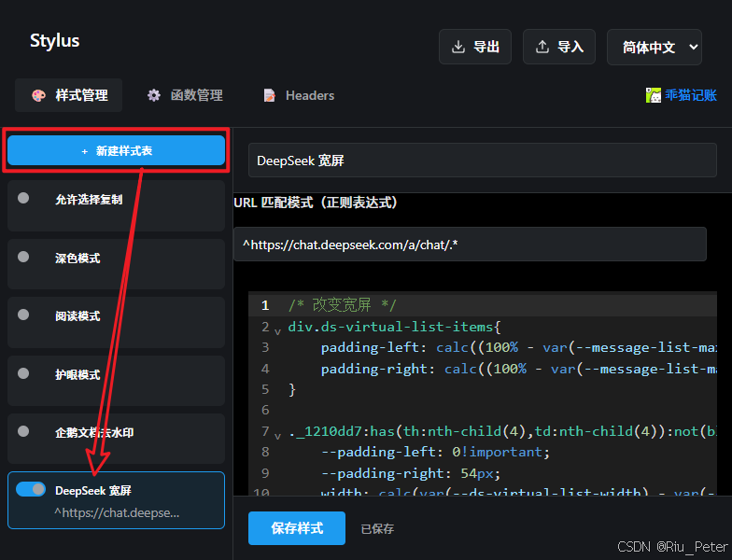Select the 阅读模式 style entry

[116, 323]
